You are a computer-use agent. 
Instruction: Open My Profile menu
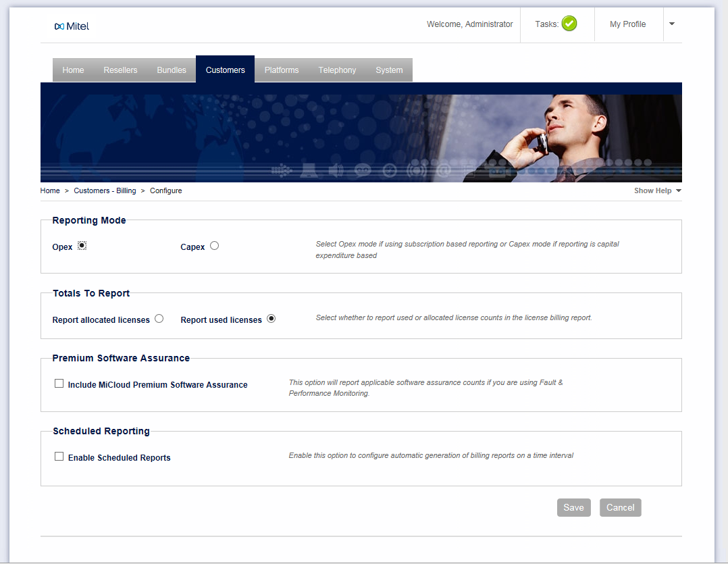627,24
